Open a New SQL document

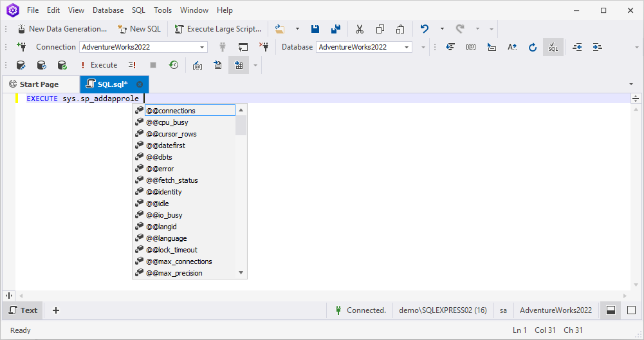coord(139,29)
